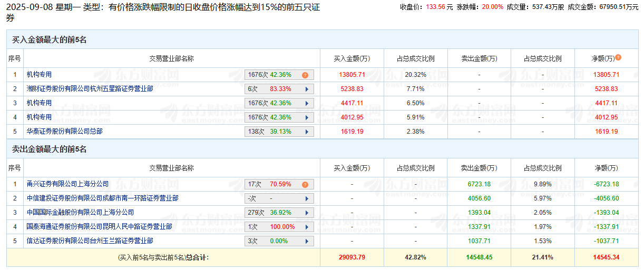Expand the 机构专用 stats box with 4012.95 buy amount
This screenshot has width=644, height=270.
(x=279, y=117)
